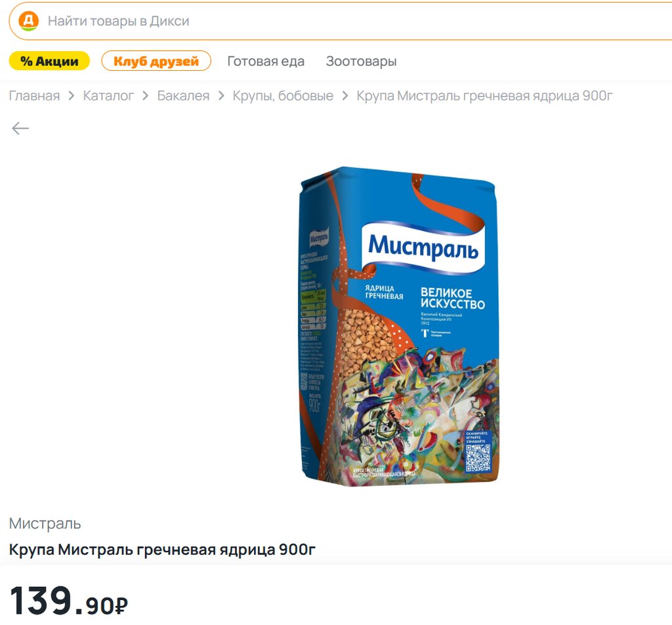Select the "Крупы, бобовые" breadcrumb
The height and width of the screenshot is (625, 672).
(x=283, y=96)
